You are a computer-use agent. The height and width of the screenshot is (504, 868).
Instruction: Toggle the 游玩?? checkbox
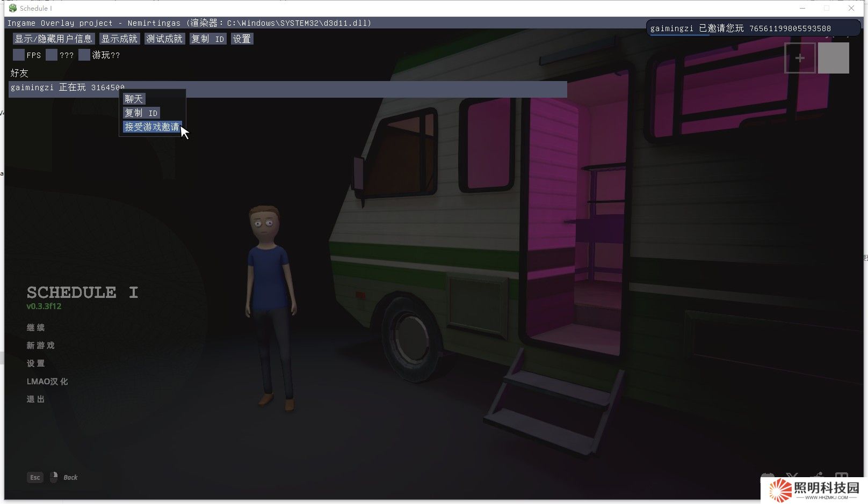pos(84,55)
